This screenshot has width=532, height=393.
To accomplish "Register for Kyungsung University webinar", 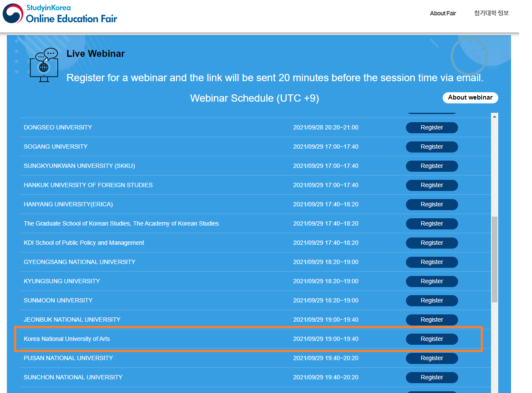I will (x=432, y=282).
